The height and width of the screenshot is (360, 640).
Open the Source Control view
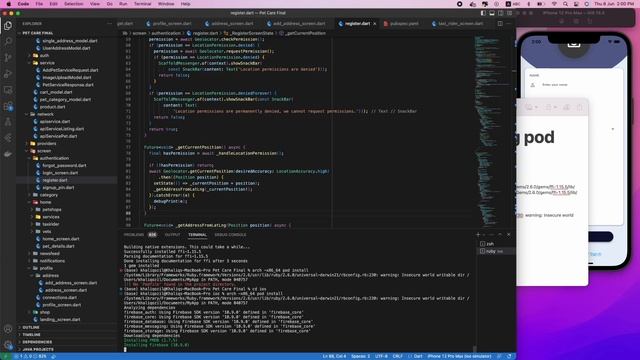click(x=8, y=58)
